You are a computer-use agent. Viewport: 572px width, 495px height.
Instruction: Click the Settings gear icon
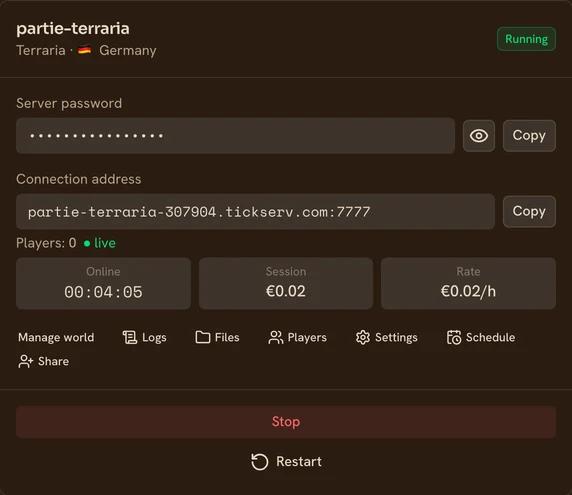point(363,337)
